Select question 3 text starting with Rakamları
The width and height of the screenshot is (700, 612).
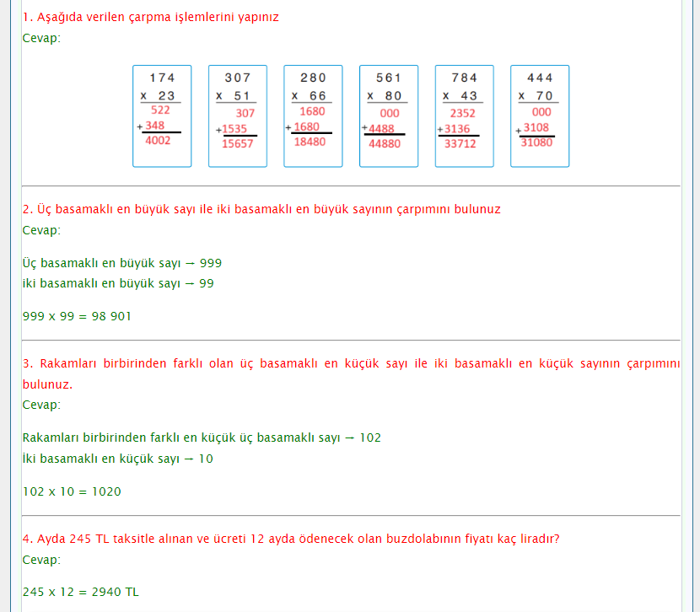point(351,364)
